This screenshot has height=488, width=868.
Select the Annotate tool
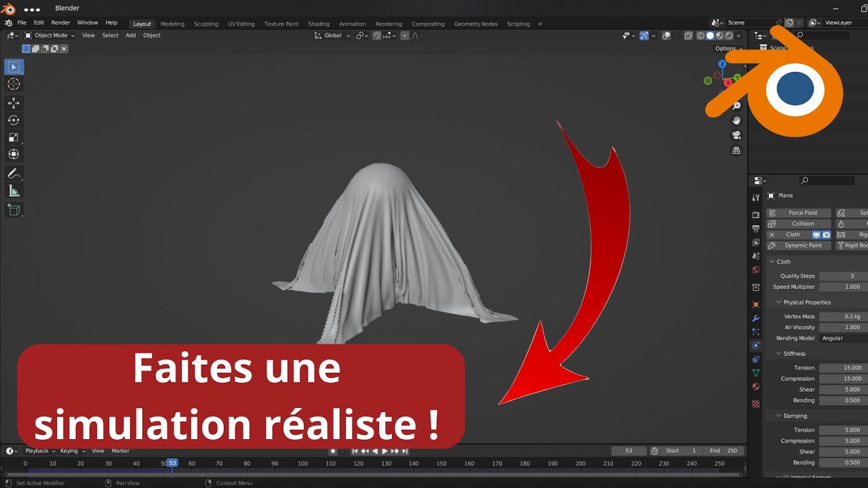tap(14, 174)
